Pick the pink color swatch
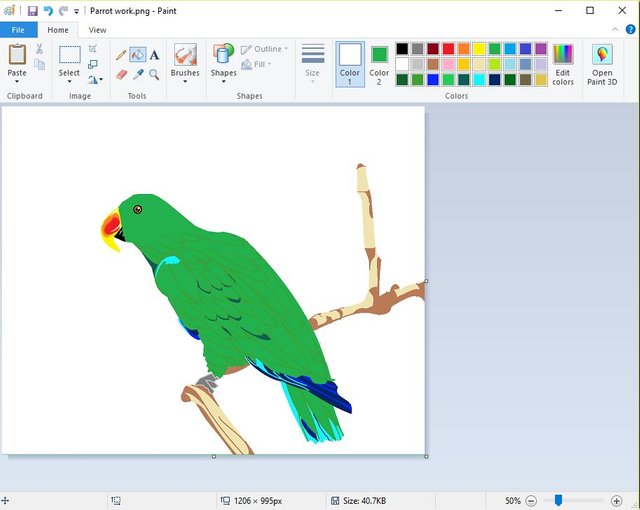Image resolution: width=640 pixels, height=510 pixels. click(x=448, y=64)
